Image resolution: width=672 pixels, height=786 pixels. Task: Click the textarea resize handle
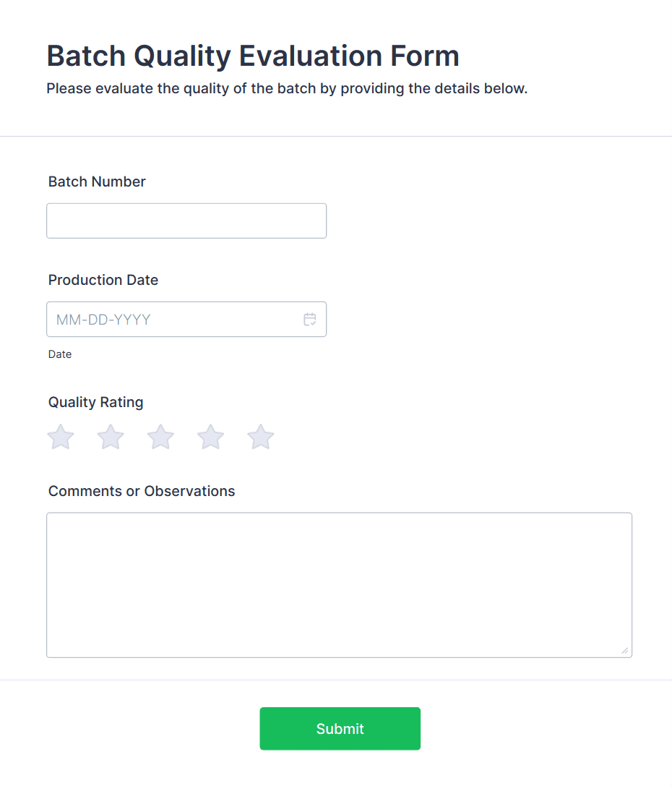click(x=625, y=652)
